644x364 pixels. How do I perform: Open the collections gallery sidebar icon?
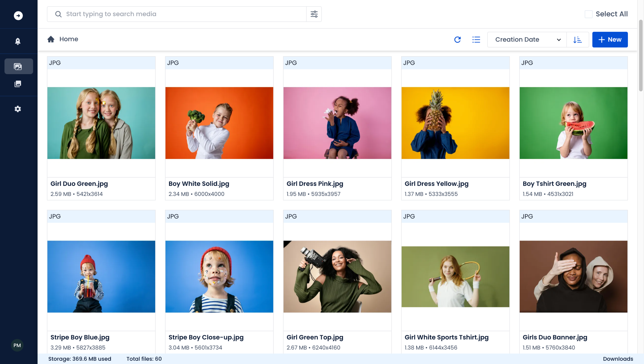[x=18, y=84]
